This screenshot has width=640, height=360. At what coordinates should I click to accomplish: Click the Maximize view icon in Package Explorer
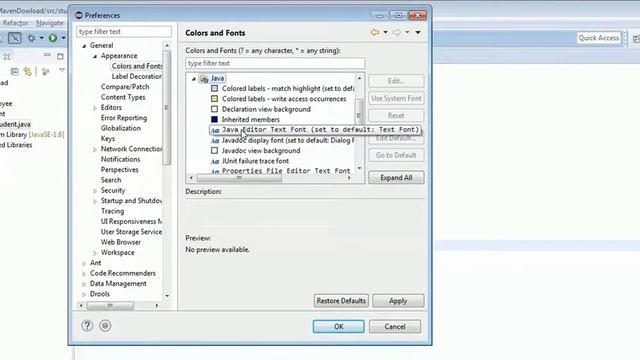coord(60,56)
